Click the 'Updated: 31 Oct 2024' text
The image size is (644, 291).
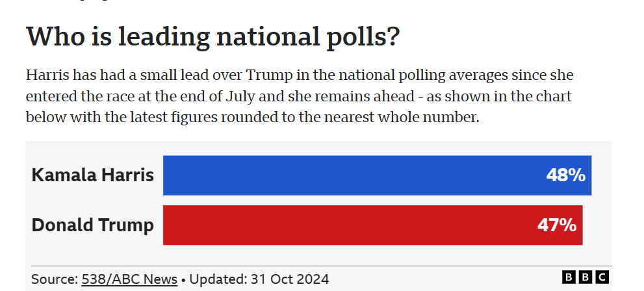point(259,279)
